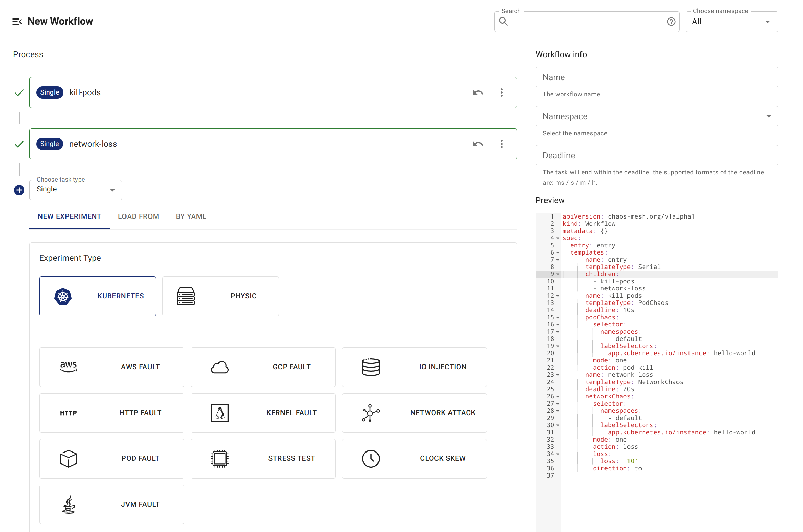803x532 pixels.
Task: Select the Physic experiment type
Action: click(x=220, y=296)
